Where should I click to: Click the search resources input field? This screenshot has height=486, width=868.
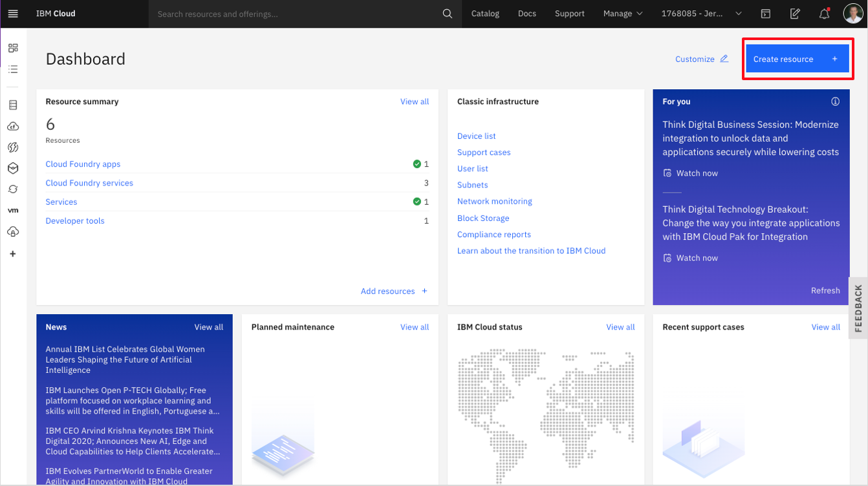coord(291,14)
